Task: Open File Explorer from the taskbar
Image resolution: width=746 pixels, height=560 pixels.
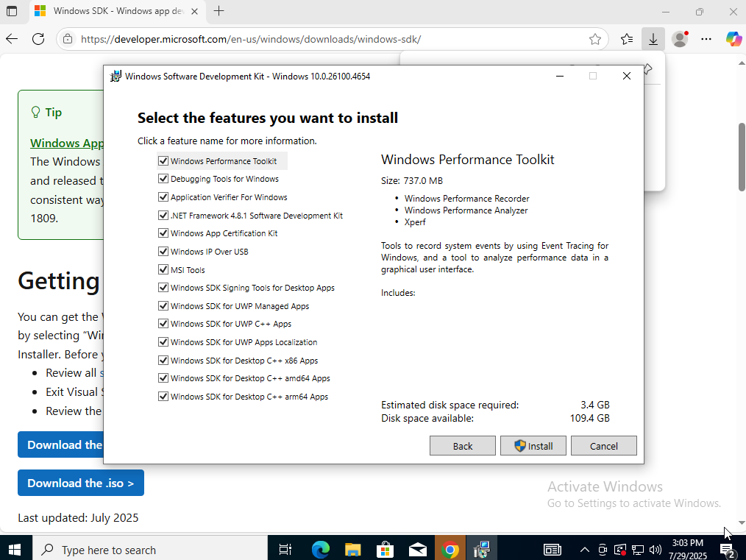Action: (353, 550)
